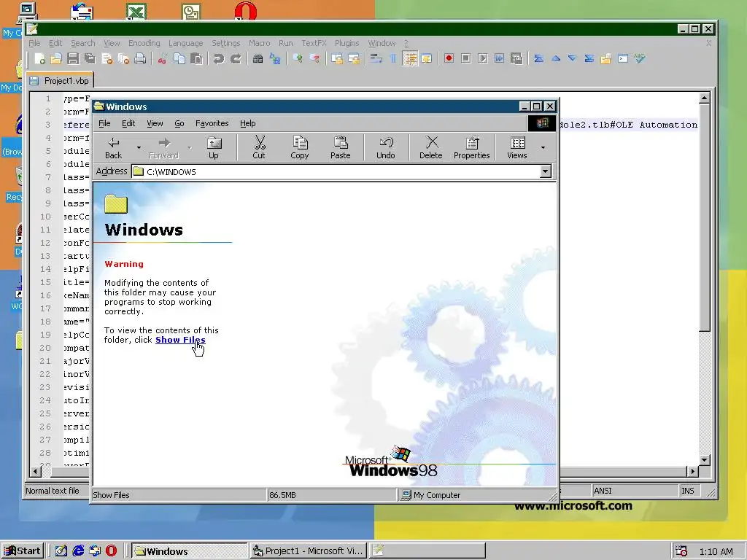This screenshot has height=560, width=747.
Task: Click the Print icon in Notepad++ toolbar
Action: (x=140, y=59)
